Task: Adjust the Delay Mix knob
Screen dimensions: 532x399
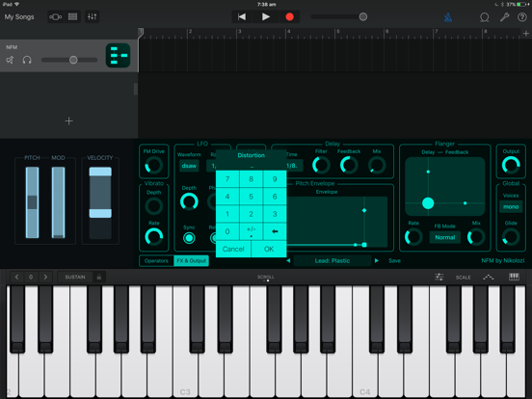Action: 377,165
